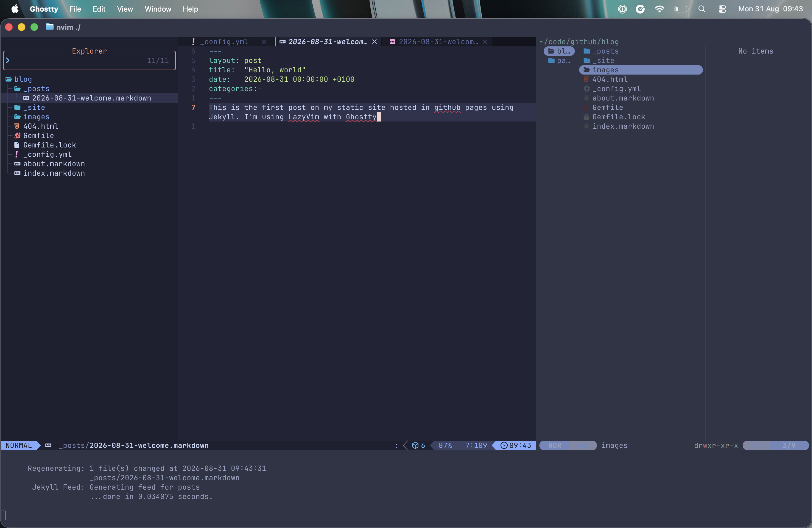Click the Ruby icon beside Gemfile in Explorer
Image resolution: width=812 pixels, height=528 pixels.
click(x=17, y=136)
